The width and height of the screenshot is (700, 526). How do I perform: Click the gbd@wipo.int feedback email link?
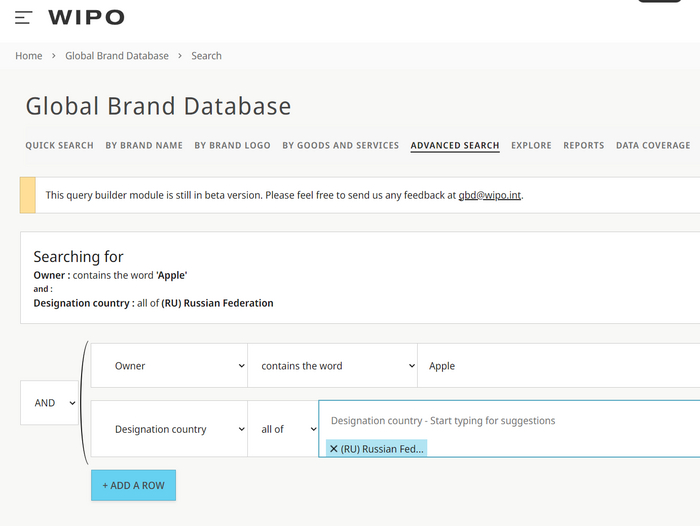(x=490, y=196)
